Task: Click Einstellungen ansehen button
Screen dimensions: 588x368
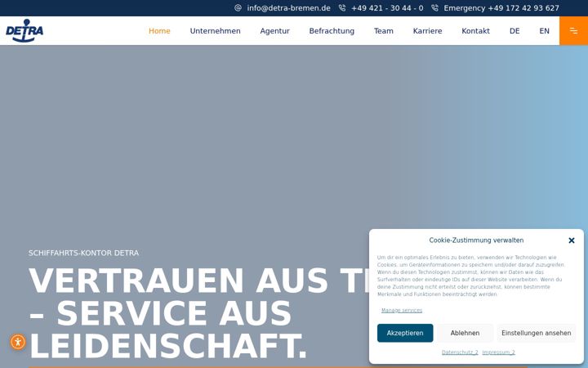Action: 537,333
